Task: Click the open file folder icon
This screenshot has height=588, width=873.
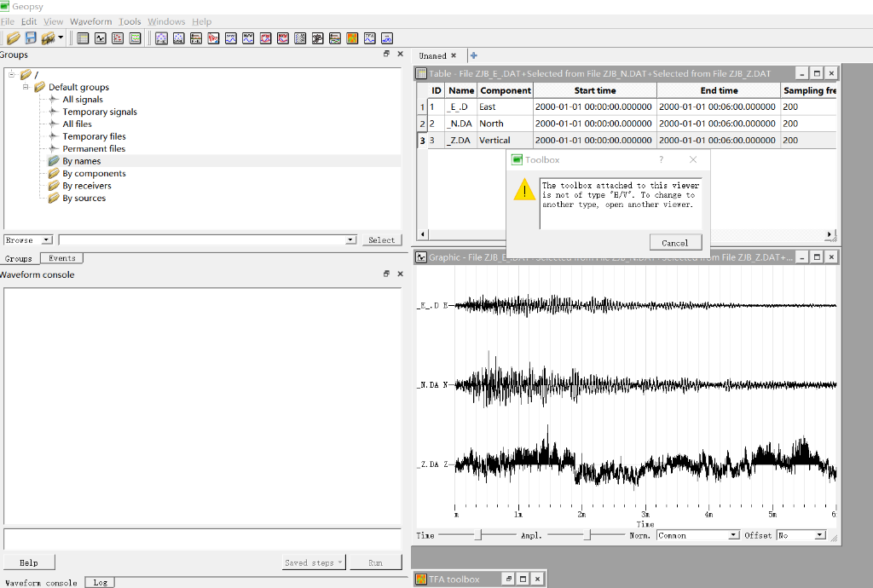Action: click(13, 38)
